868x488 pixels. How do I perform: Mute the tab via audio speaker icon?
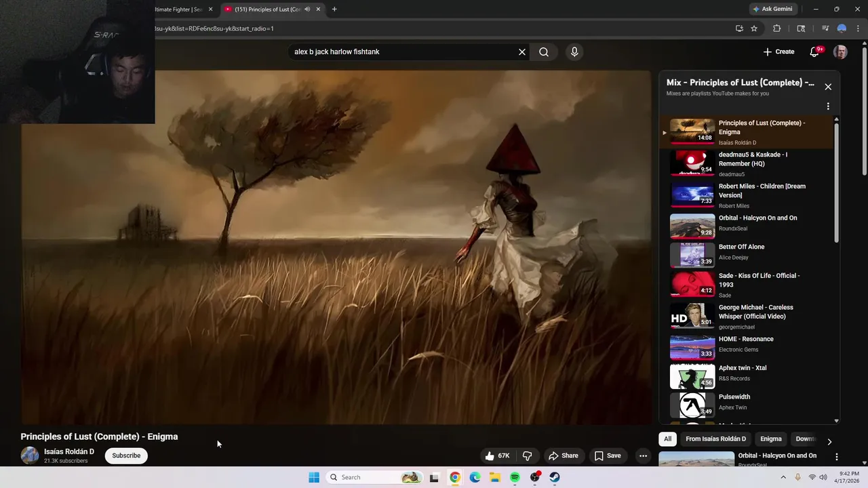click(307, 9)
